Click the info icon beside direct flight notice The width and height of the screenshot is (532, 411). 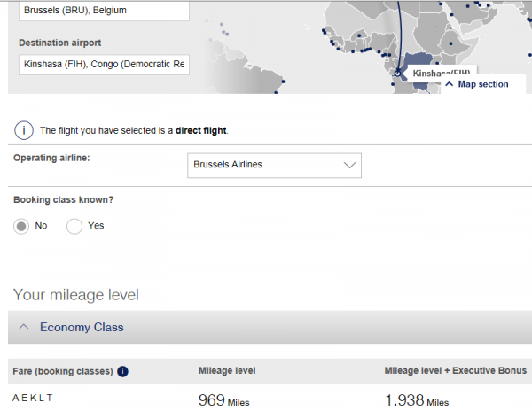point(24,130)
